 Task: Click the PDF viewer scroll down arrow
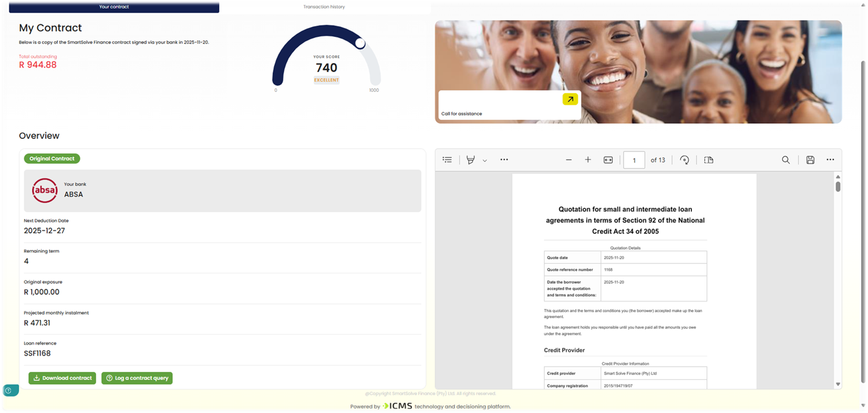pyautogui.click(x=838, y=384)
